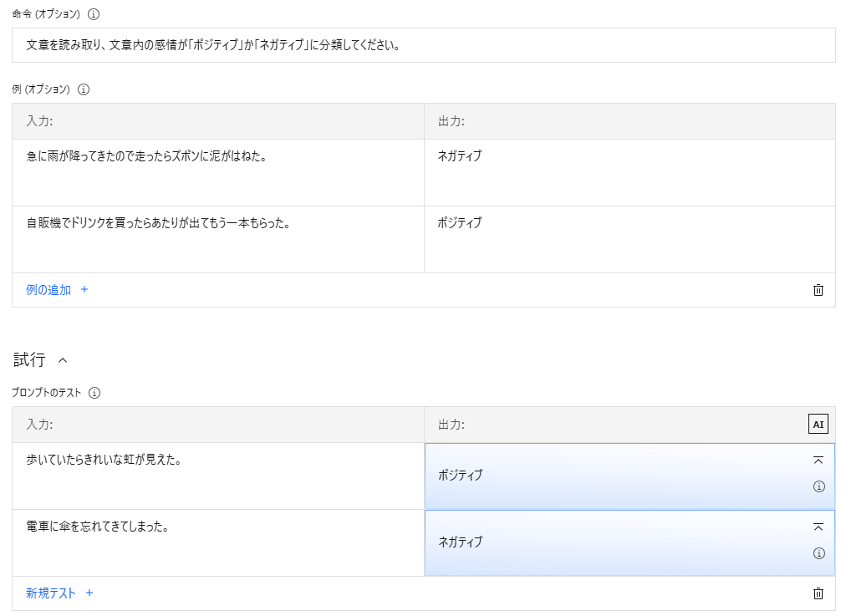Viewport: 841px width, 616px height.
Task: Click the info icon next to 命令 (オプション)
Action: click(x=94, y=14)
